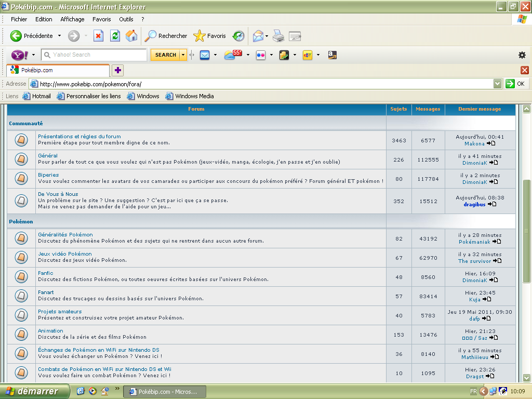
Task: Open the Favoris star toolbar button
Action: pos(210,36)
